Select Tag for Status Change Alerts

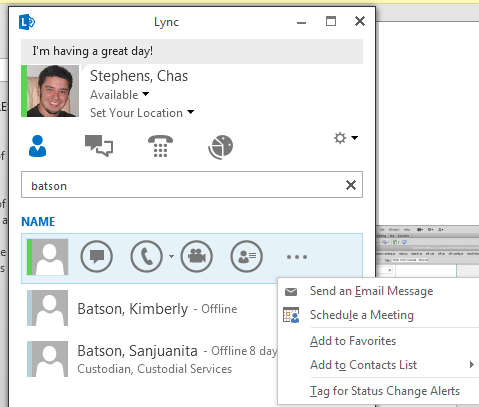(x=385, y=391)
